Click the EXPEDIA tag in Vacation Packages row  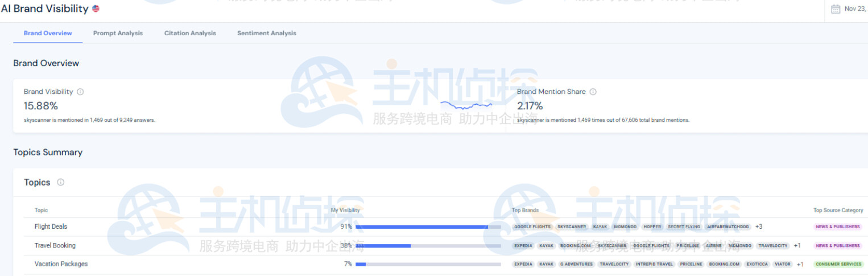pos(523,264)
